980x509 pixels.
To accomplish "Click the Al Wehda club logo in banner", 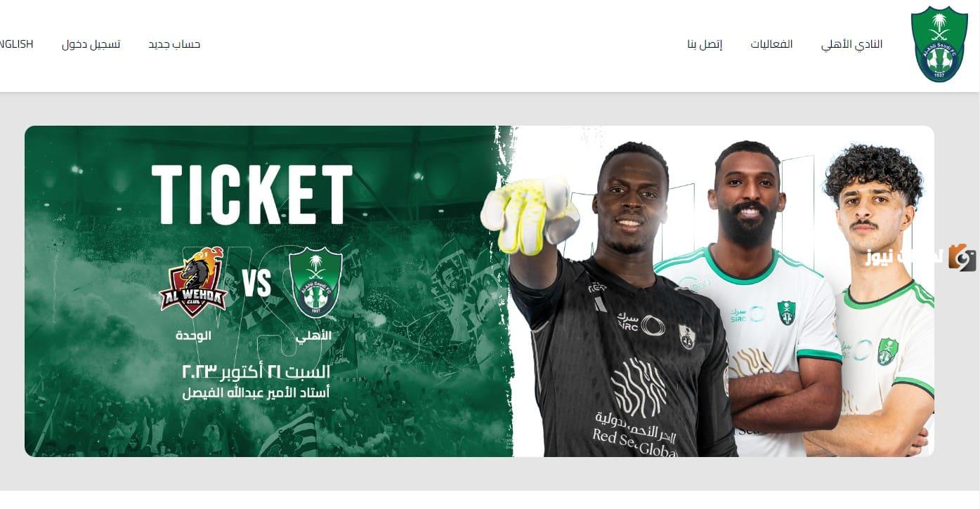I will [x=192, y=282].
